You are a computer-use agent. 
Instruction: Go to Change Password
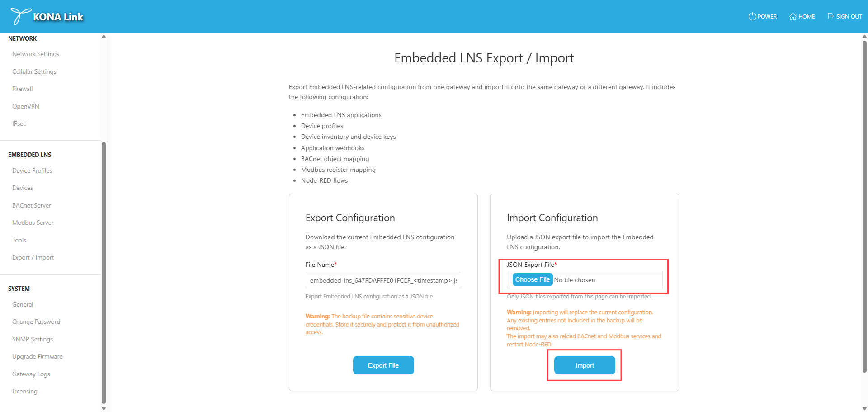tap(36, 322)
